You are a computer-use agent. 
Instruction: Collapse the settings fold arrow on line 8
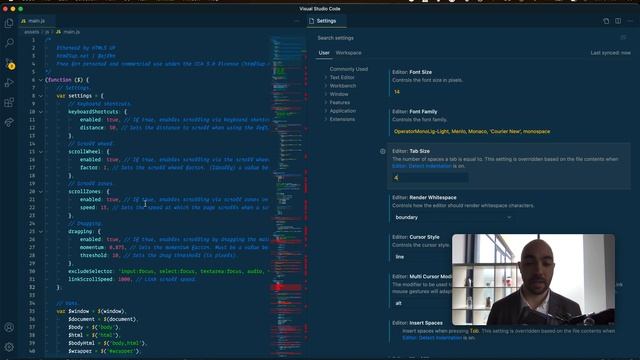[41, 96]
